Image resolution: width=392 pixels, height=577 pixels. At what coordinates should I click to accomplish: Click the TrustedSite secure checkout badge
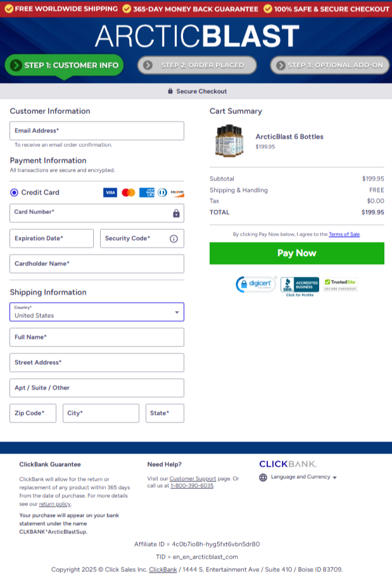coord(341,284)
